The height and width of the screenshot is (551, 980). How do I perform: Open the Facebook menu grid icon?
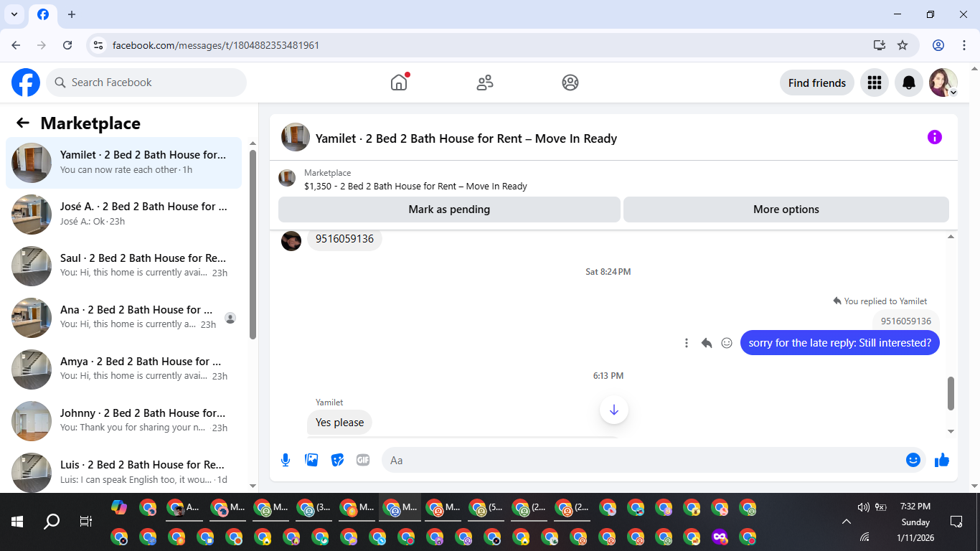pyautogui.click(x=874, y=83)
